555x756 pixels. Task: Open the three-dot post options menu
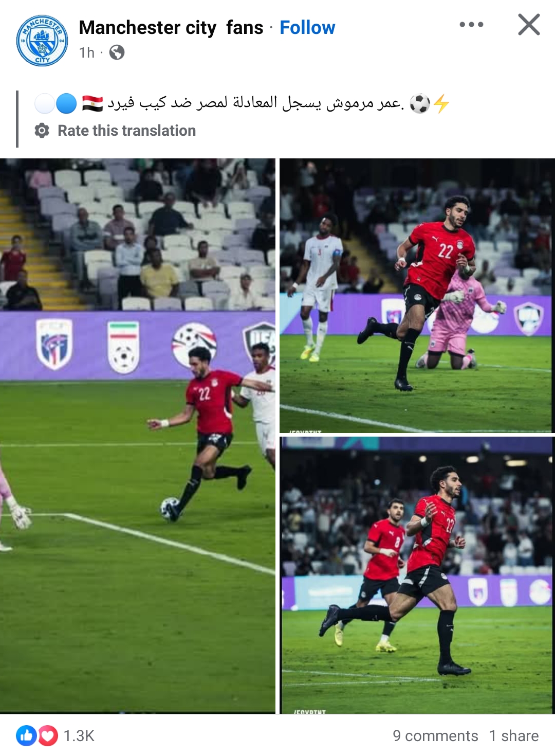[x=471, y=24]
